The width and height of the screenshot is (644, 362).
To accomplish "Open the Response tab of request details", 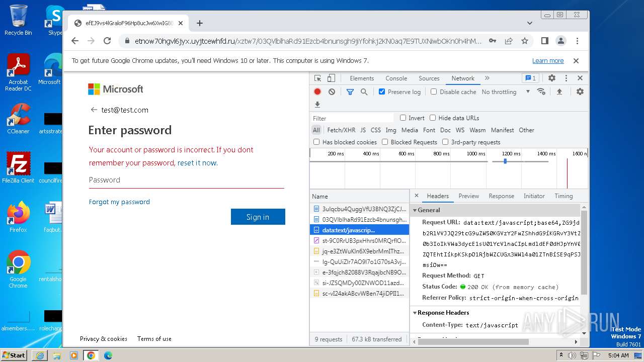I will [502, 196].
